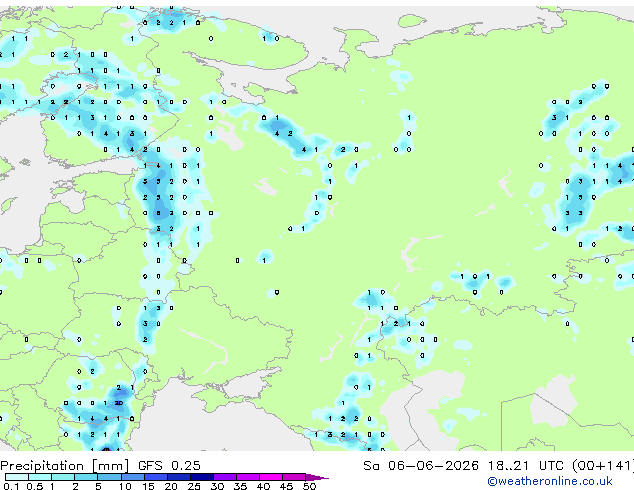This screenshot has width=634, height=490.
Task: Open the weatheronline.co.uk copyright link
Action: [x=550, y=482]
